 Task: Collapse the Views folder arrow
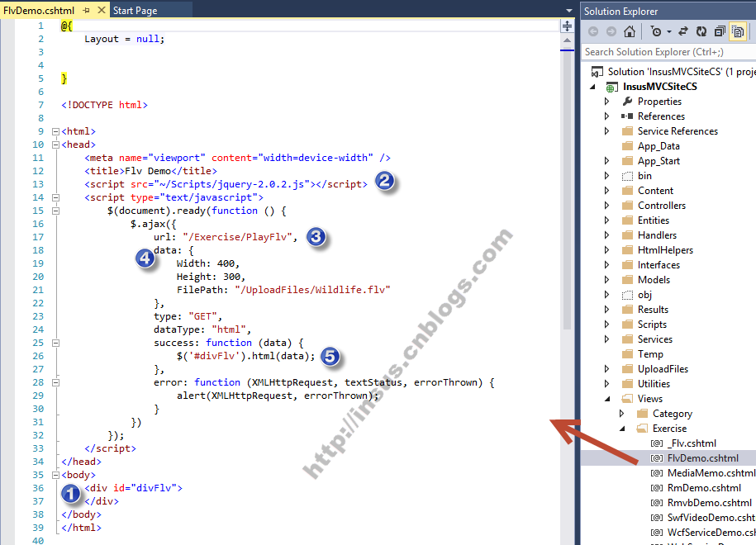607,399
